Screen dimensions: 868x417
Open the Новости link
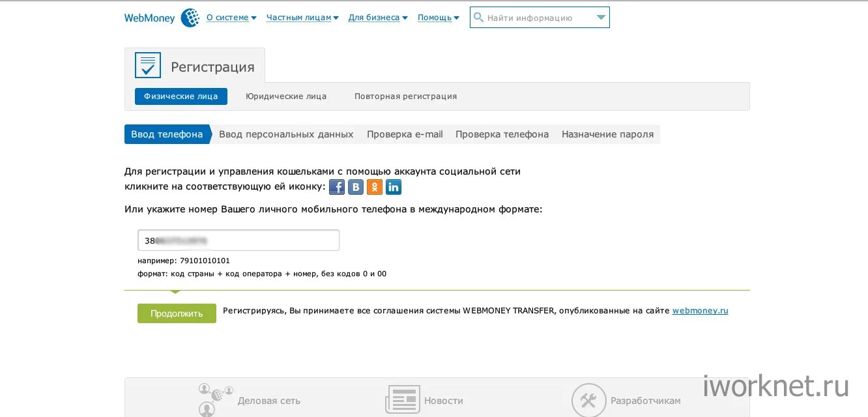444,401
